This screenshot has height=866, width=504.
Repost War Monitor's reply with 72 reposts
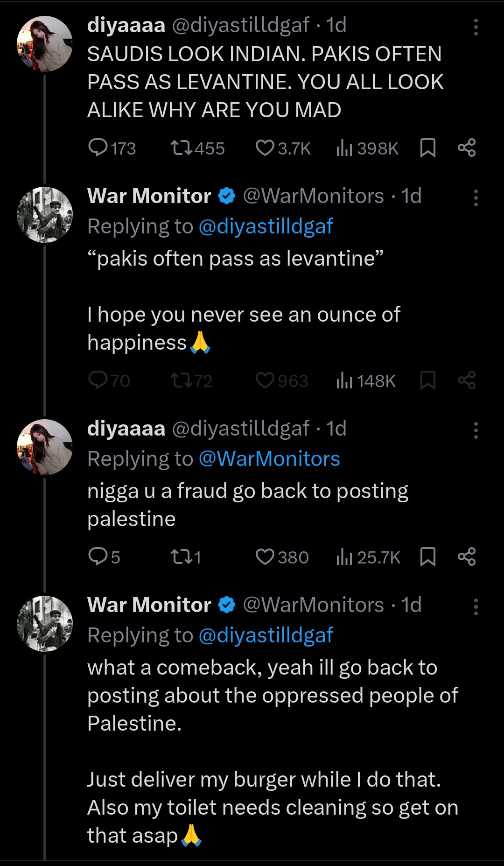[181, 380]
